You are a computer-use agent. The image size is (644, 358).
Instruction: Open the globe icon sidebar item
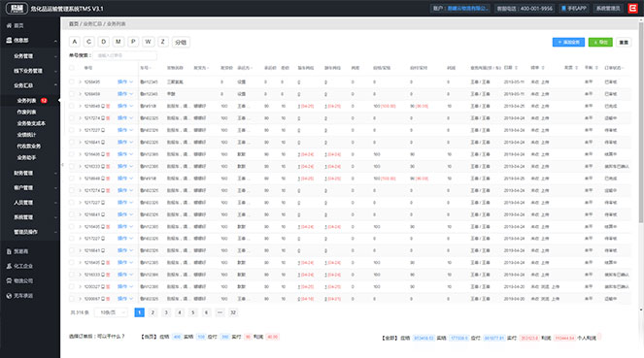pyautogui.click(x=9, y=296)
